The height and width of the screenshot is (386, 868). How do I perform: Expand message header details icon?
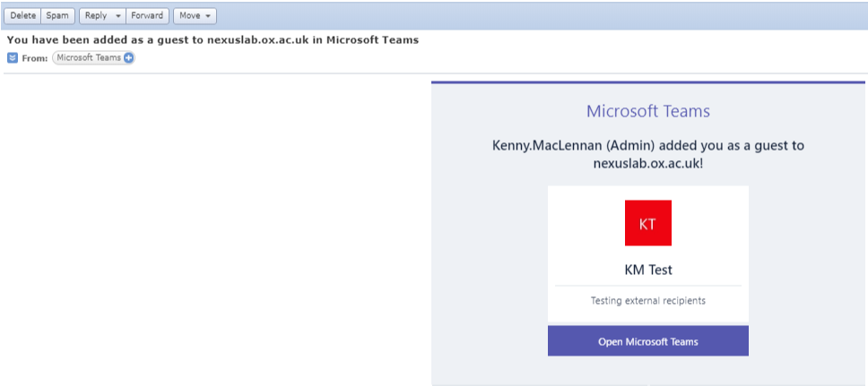click(x=12, y=58)
